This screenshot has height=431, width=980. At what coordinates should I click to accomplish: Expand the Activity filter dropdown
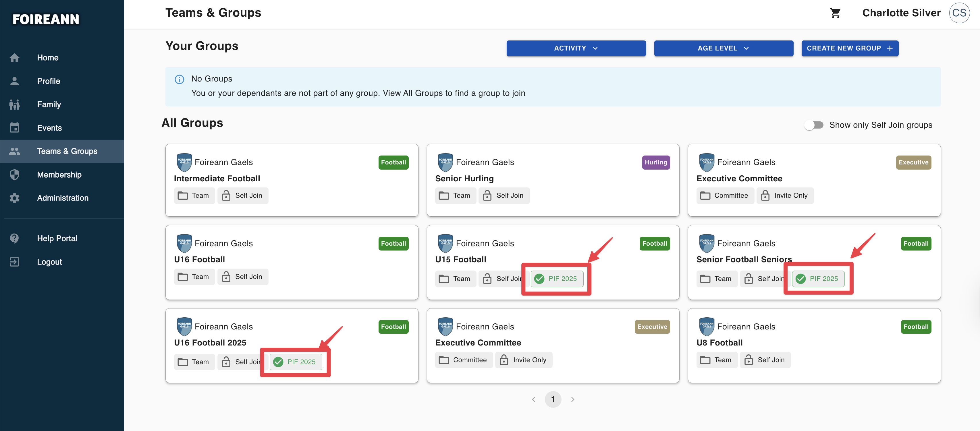(576, 48)
